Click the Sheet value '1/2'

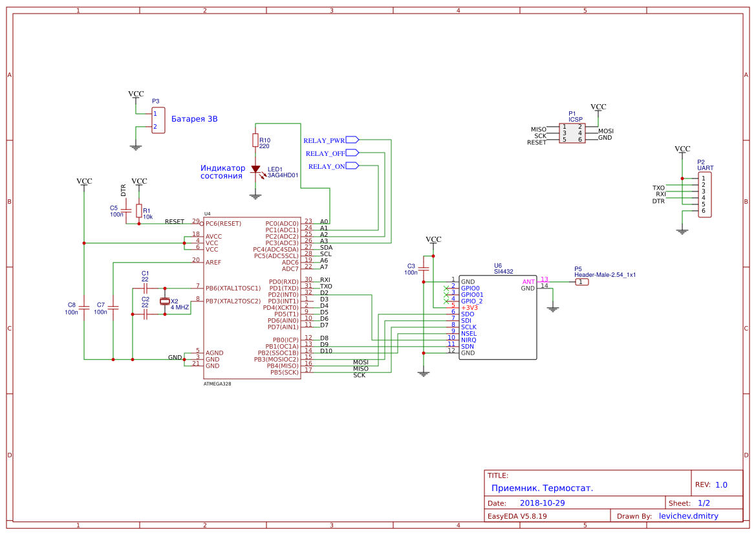click(704, 503)
